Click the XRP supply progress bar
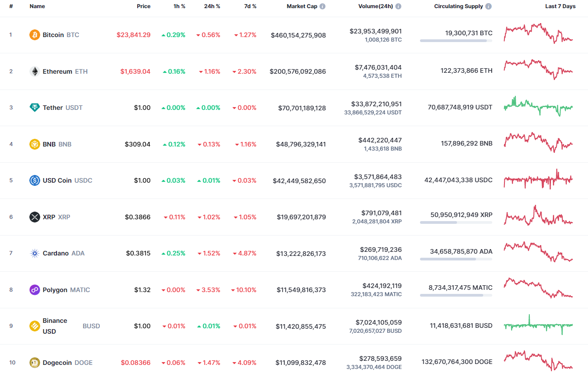Image resolution: width=588 pixels, height=378 pixels. [456, 223]
